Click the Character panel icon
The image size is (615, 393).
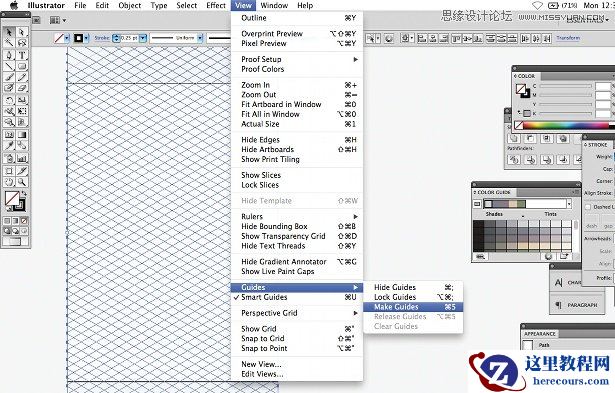(559, 282)
